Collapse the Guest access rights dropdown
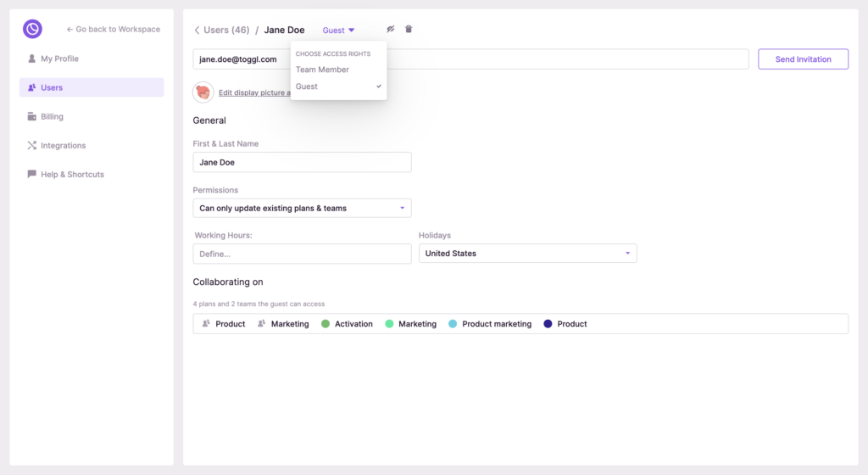This screenshot has height=475, width=868. (x=338, y=31)
